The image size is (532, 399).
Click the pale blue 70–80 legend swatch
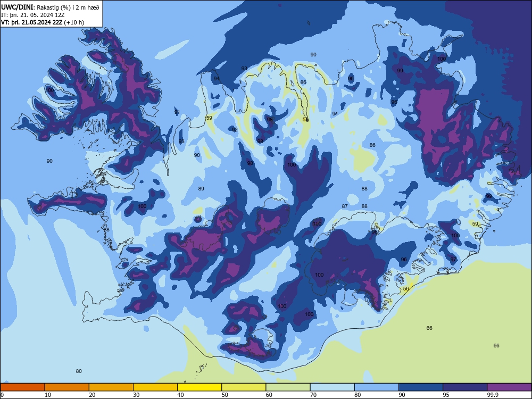pos(332,387)
